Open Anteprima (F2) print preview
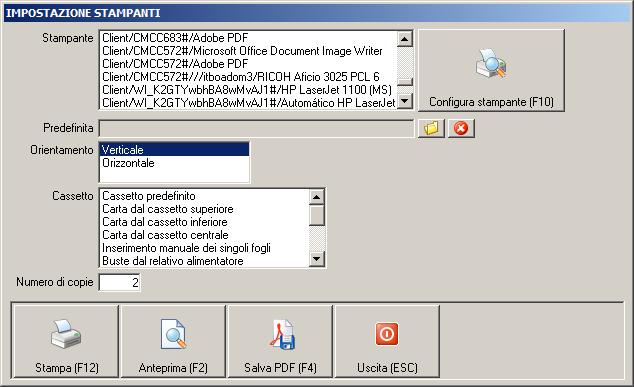This screenshot has height=387, width=634. click(x=173, y=341)
